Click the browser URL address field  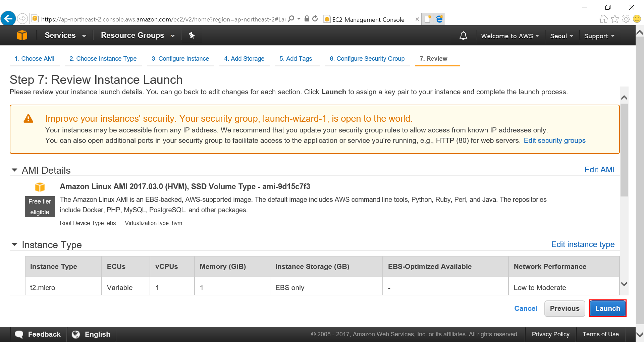point(163,19)
